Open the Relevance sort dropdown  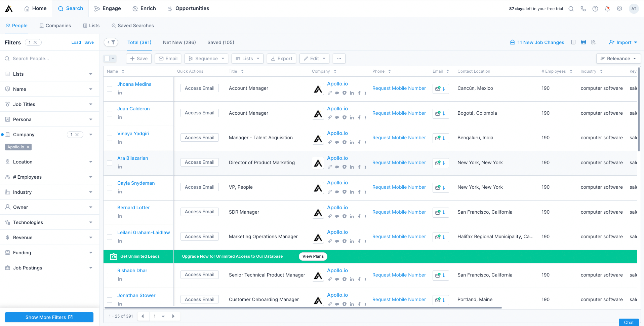click(x=618, y=58)
